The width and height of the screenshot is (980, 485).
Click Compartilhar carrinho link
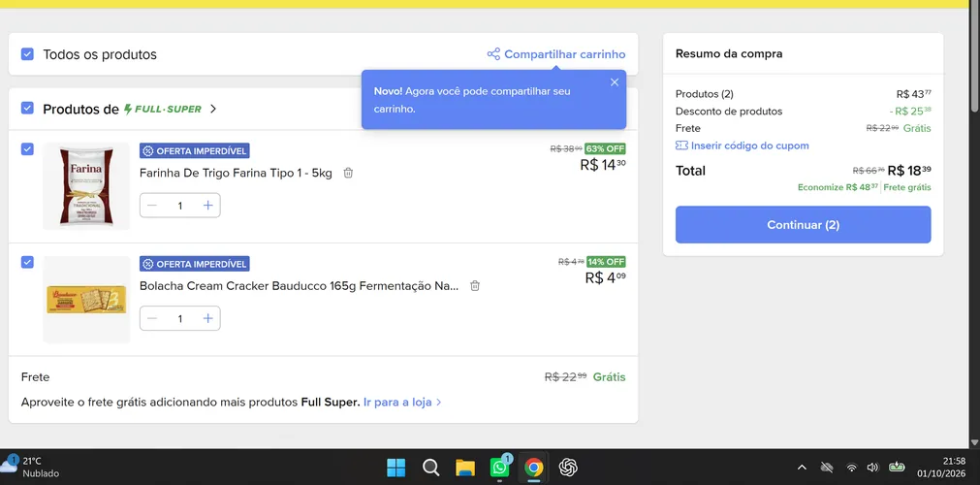[564, 54]
